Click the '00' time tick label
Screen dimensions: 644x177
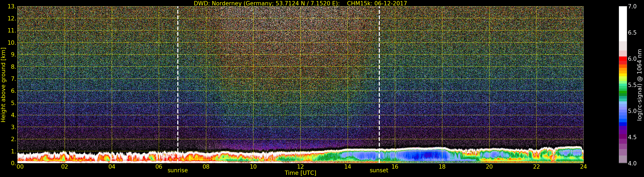coord(20,166)
